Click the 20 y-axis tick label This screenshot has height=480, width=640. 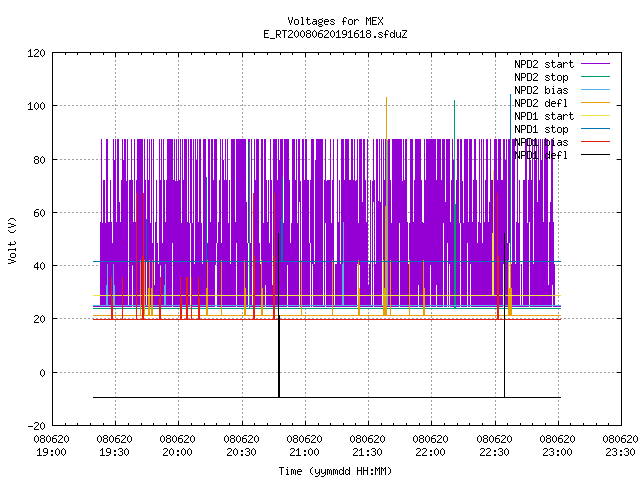coord(39,319)
